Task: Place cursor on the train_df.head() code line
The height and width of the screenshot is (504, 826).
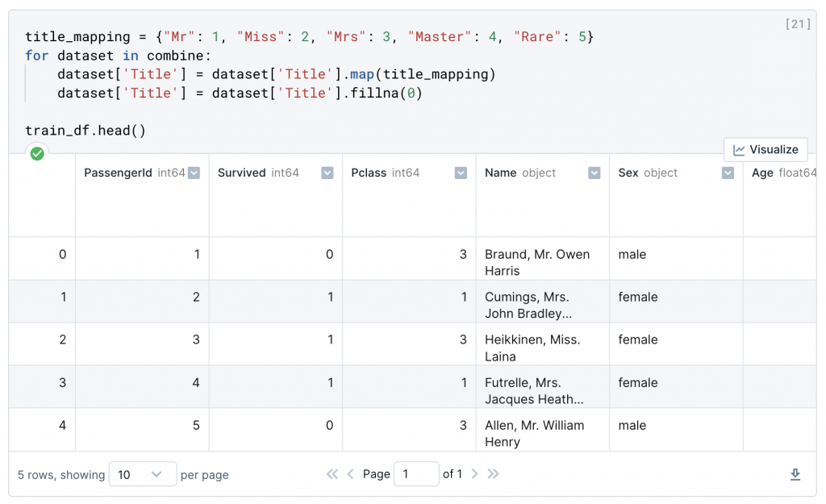Action: 86,131
